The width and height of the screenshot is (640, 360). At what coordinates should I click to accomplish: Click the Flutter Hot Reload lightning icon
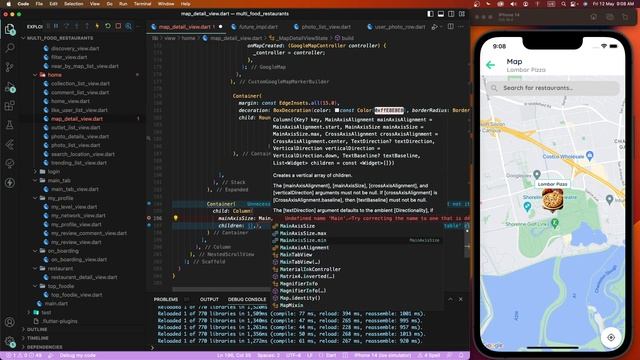pyautogui.click(x=97, y=27)
